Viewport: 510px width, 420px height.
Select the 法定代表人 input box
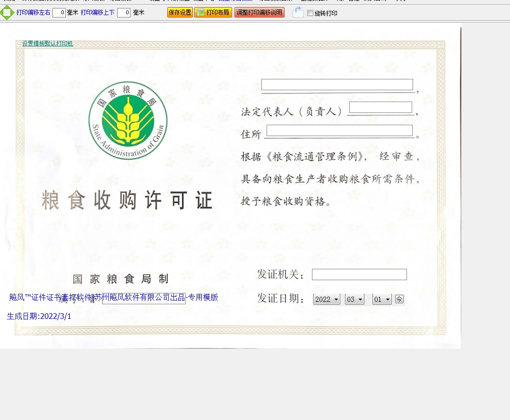pos(380,107)
